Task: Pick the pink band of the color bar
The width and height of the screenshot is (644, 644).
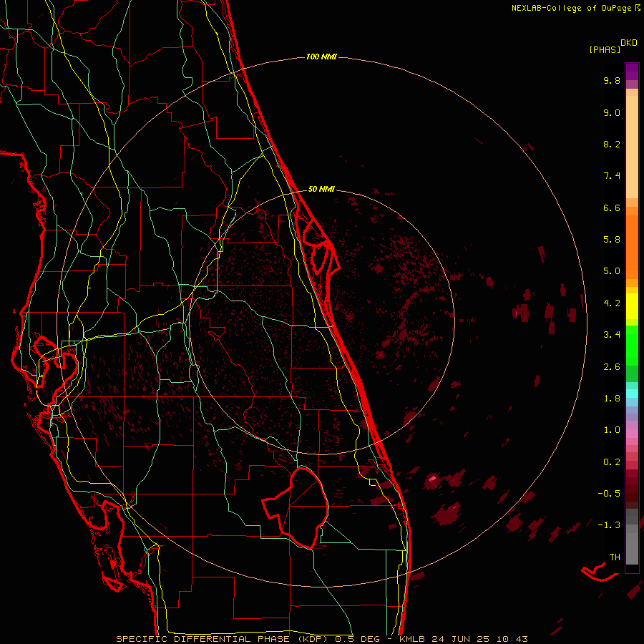Action: pos(632,434)
